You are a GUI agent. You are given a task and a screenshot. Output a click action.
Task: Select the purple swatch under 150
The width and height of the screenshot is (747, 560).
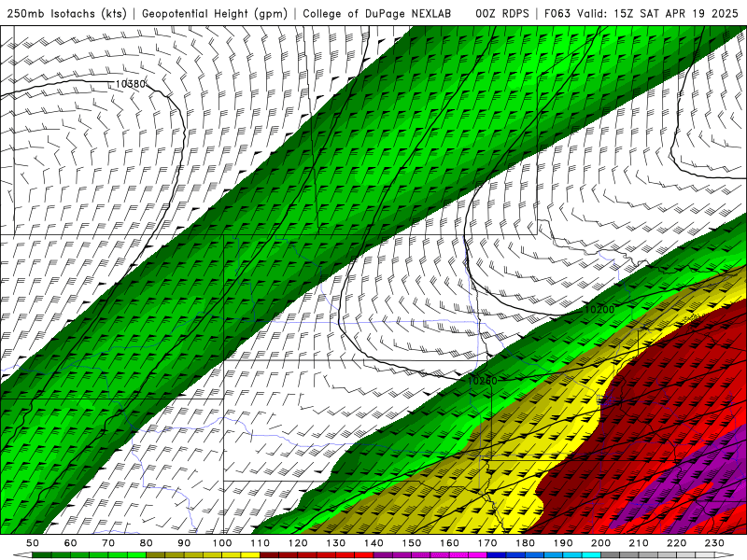(x=421, y=555)
